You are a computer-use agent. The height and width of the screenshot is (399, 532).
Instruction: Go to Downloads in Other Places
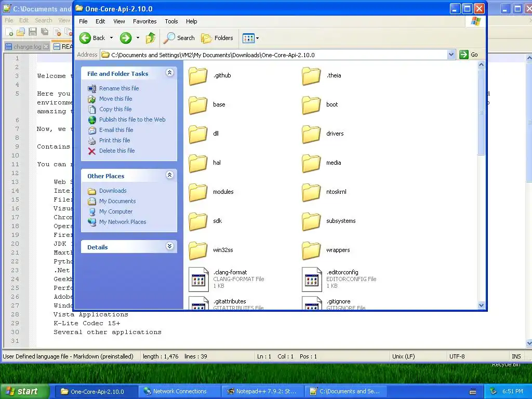point(113,191)
